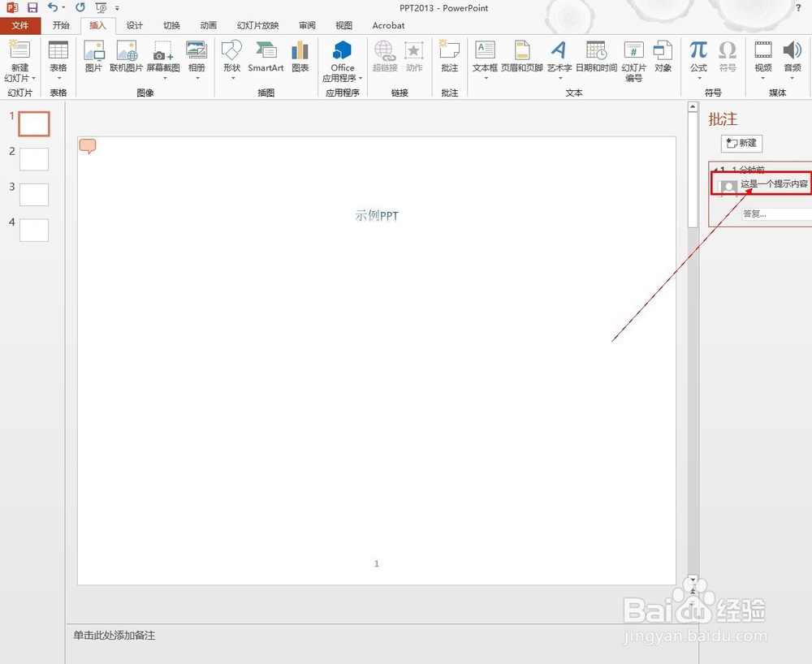Screen dimensions: 812x664
Task: Select slide 2 thumbnail
Action: [x=34, y=159]
